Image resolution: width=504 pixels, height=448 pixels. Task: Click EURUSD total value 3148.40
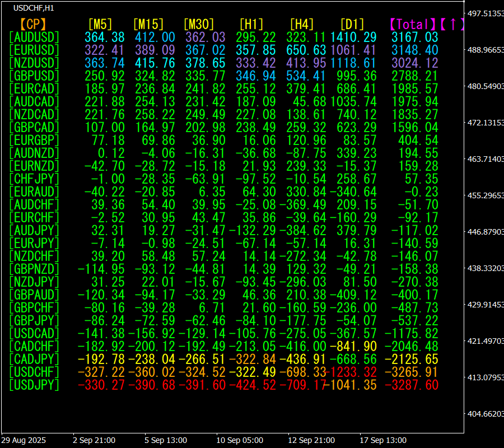click(x=415, y=50)
